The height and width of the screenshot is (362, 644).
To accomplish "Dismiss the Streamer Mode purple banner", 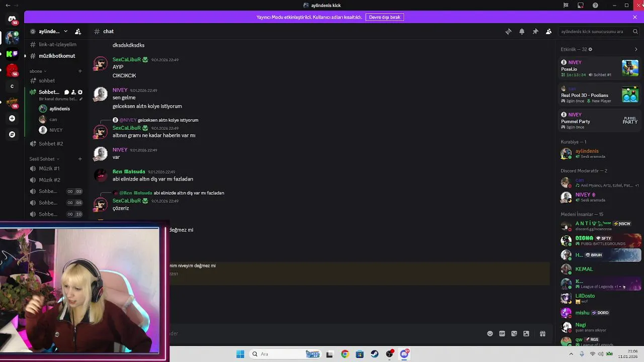I will point(635,17).
